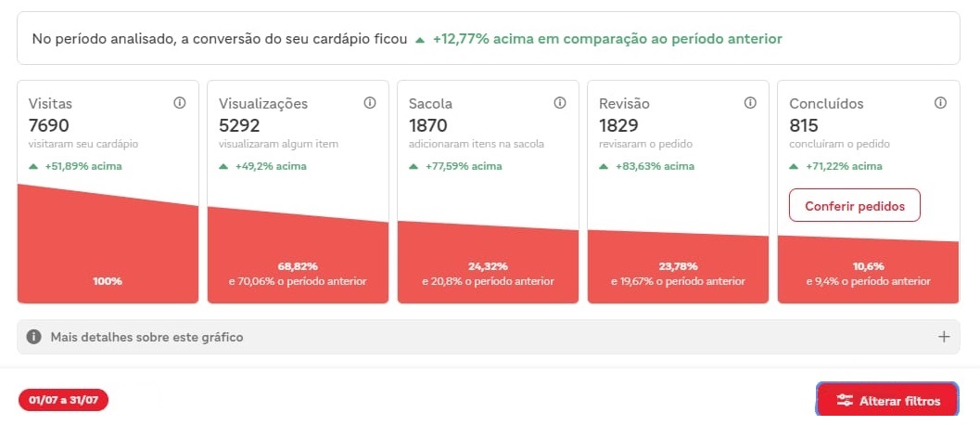Click the +12,77% conversion comparison text
This screenshot has width=980, height=425.
606,39
